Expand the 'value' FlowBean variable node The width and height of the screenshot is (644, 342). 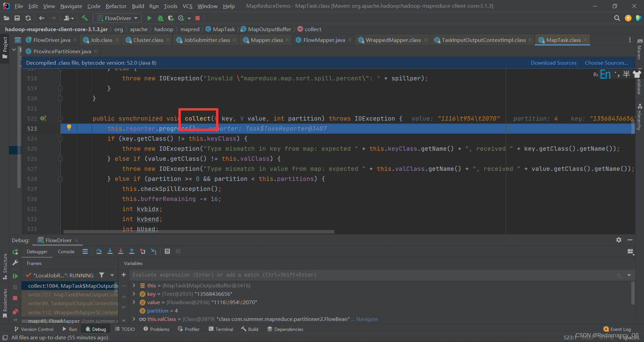point(134,302)
